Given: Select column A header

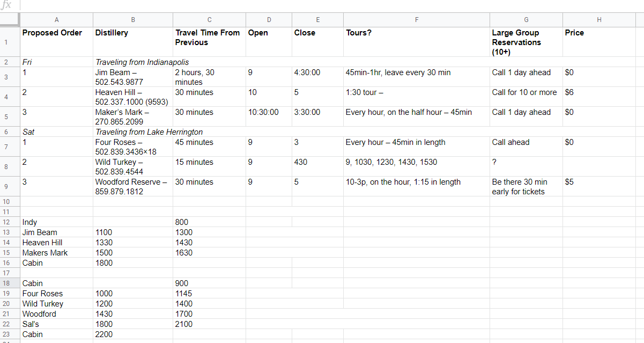Looking at the screenshot, I should point(57,20).
